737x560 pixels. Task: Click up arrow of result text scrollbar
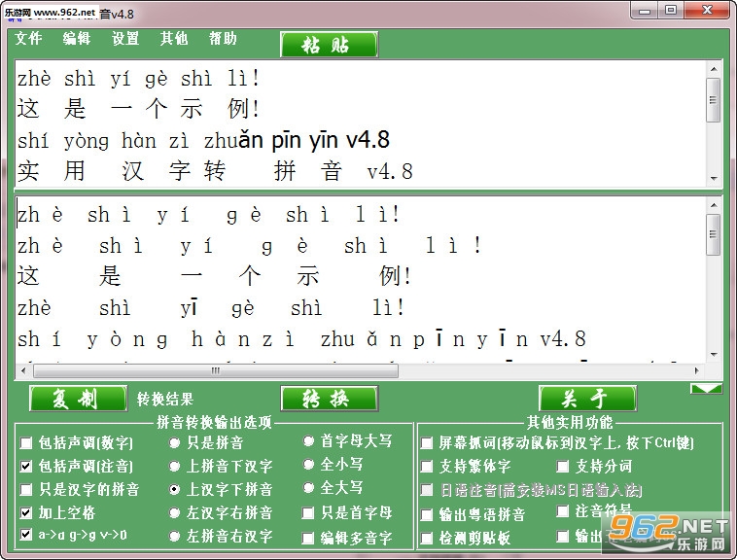coord(714,205)
